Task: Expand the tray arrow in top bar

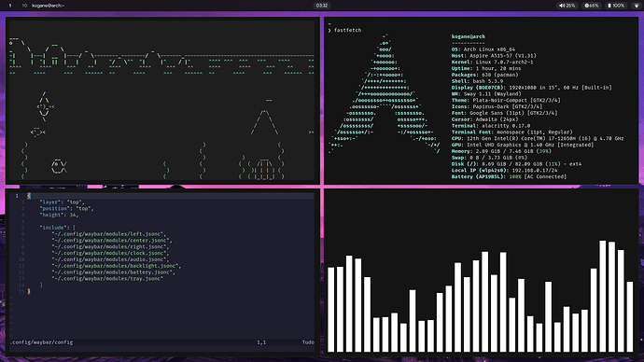Action: coord(637,6)
